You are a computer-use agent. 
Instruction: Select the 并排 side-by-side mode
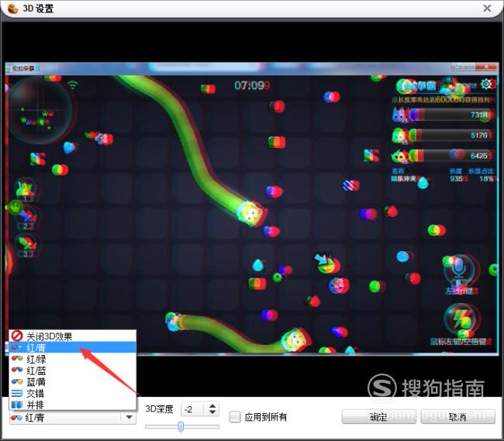73,405
